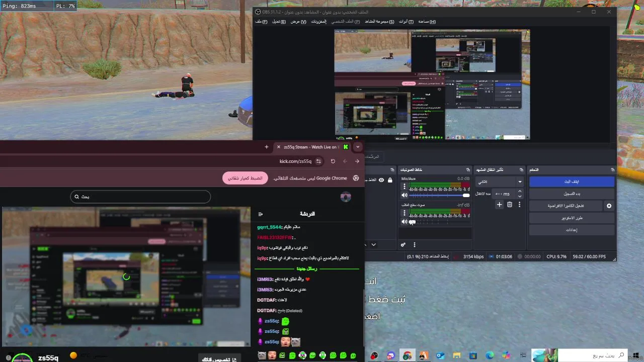
Task: Open advanced audio properties gears icon
Action: (x=403, y=245)
